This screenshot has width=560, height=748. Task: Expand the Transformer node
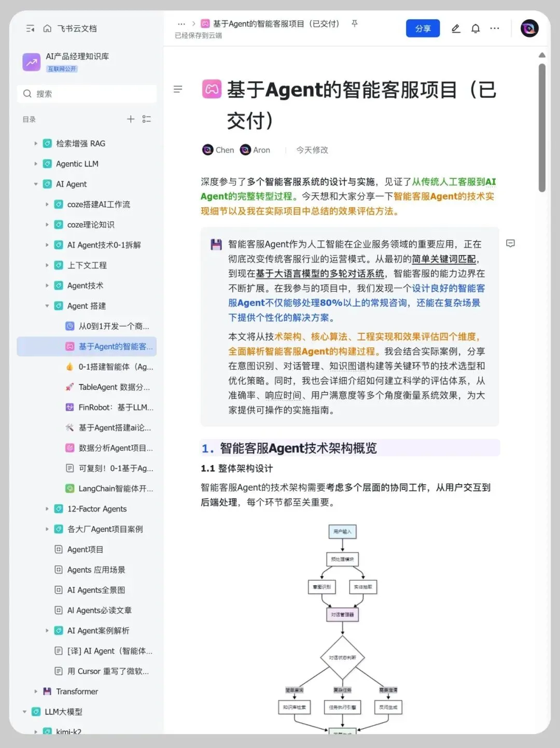click(36, 691)
